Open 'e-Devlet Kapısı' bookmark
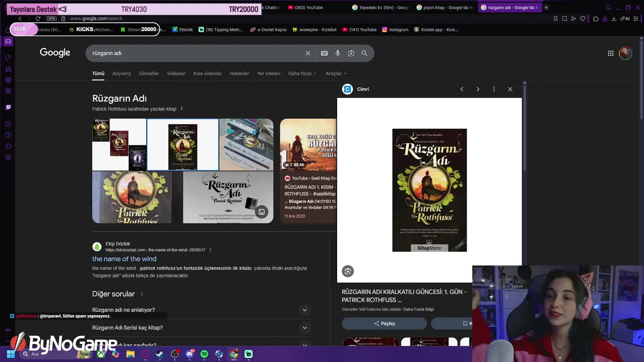This screenshot has width=644, height=362. click(x=268, y=30)
